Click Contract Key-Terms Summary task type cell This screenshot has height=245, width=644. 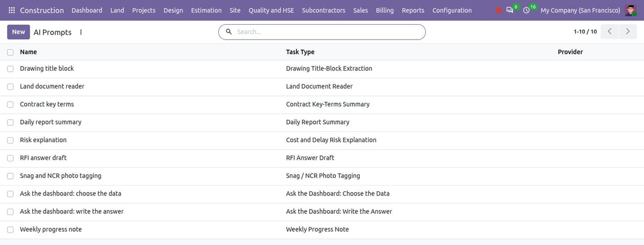[x=328, y=104]
